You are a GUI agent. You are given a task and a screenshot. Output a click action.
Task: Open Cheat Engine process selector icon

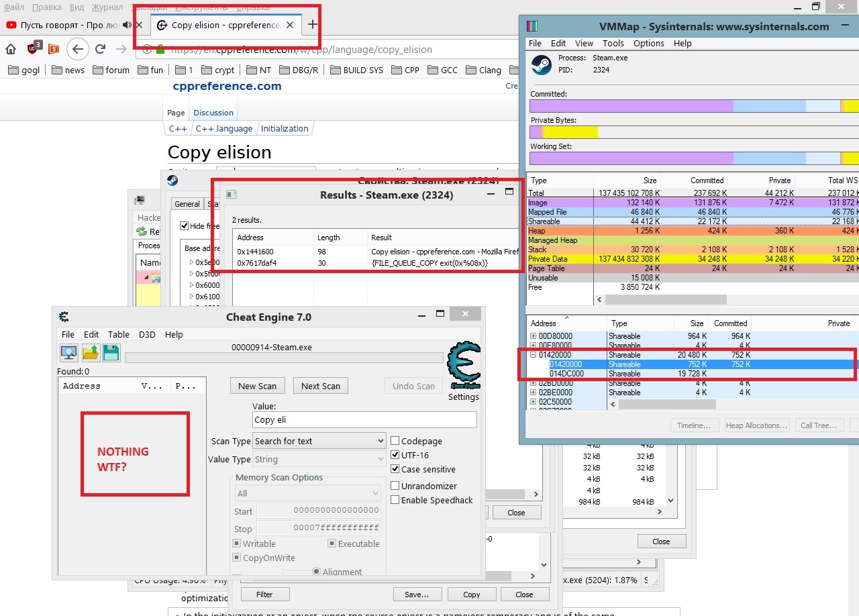[x=68, y=353]
